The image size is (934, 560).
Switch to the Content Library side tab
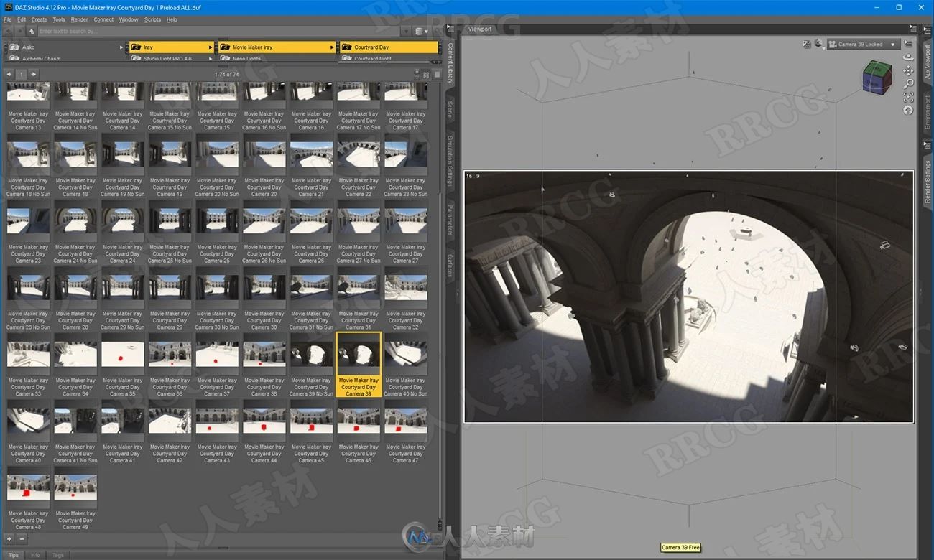coord(450,62)
